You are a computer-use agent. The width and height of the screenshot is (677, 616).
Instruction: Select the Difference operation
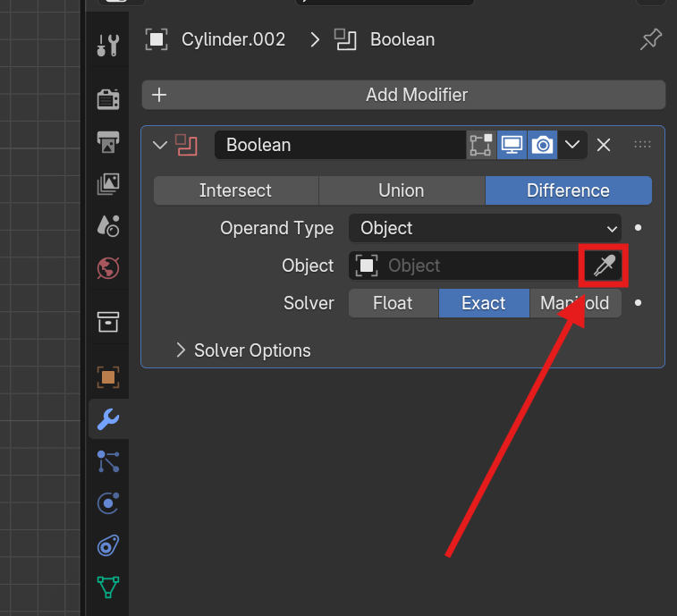pos(568,190)
